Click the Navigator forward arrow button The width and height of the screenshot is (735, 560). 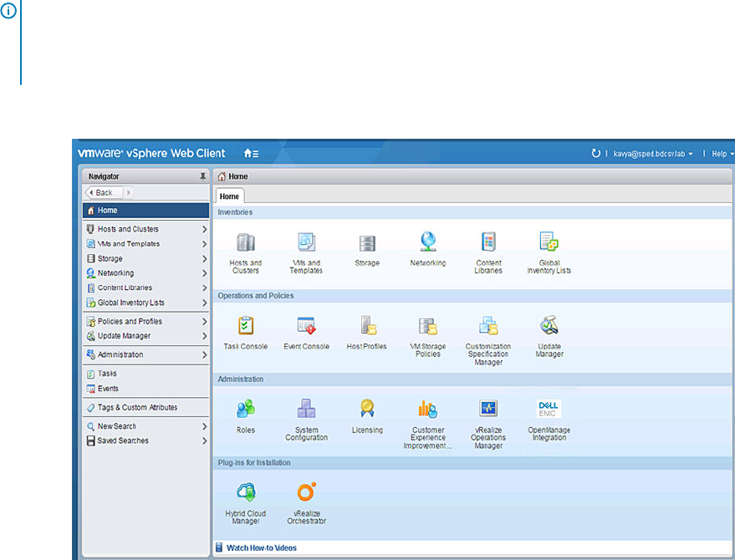(x=129, y=192)
